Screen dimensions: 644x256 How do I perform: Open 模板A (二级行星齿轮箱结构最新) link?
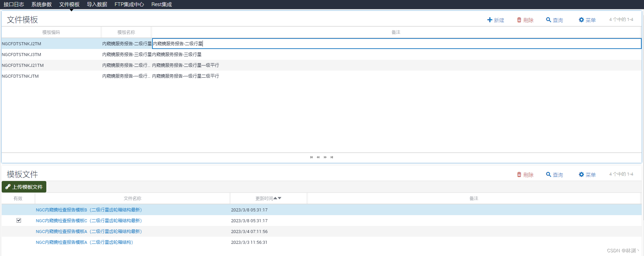(x=89, y=231)
